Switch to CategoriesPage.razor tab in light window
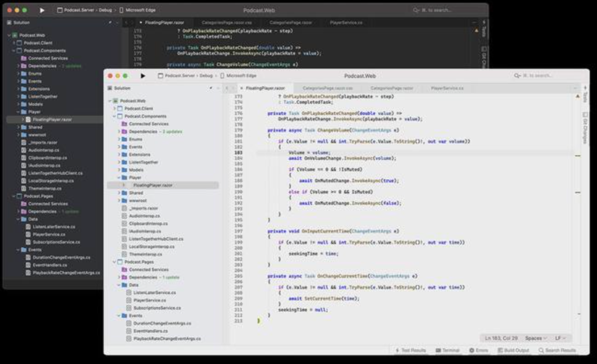 point(392,88)
